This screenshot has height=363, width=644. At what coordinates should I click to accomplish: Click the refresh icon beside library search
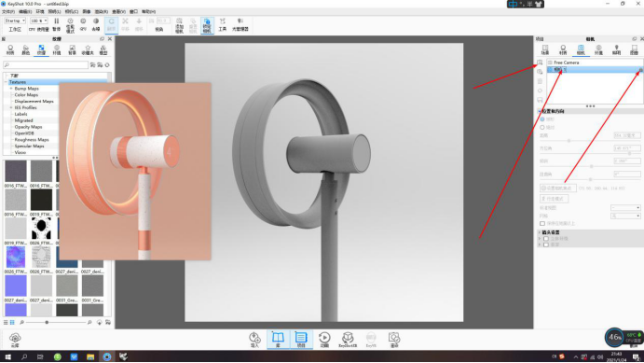point(107,65)
